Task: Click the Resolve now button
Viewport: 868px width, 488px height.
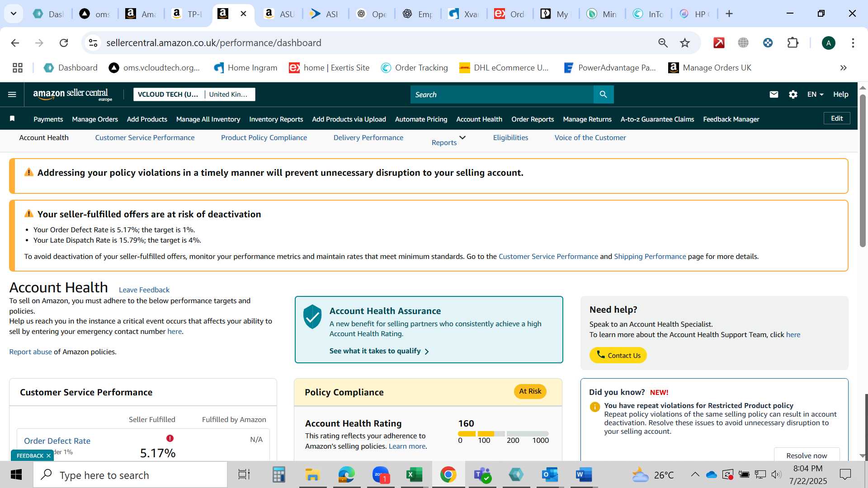Action: click(x=807, y=455)
